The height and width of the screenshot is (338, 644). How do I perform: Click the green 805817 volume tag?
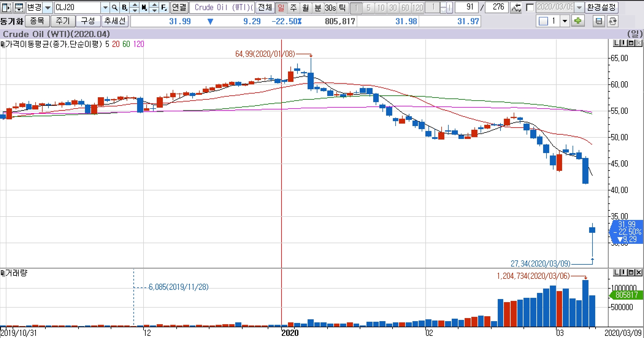point(626,295)
